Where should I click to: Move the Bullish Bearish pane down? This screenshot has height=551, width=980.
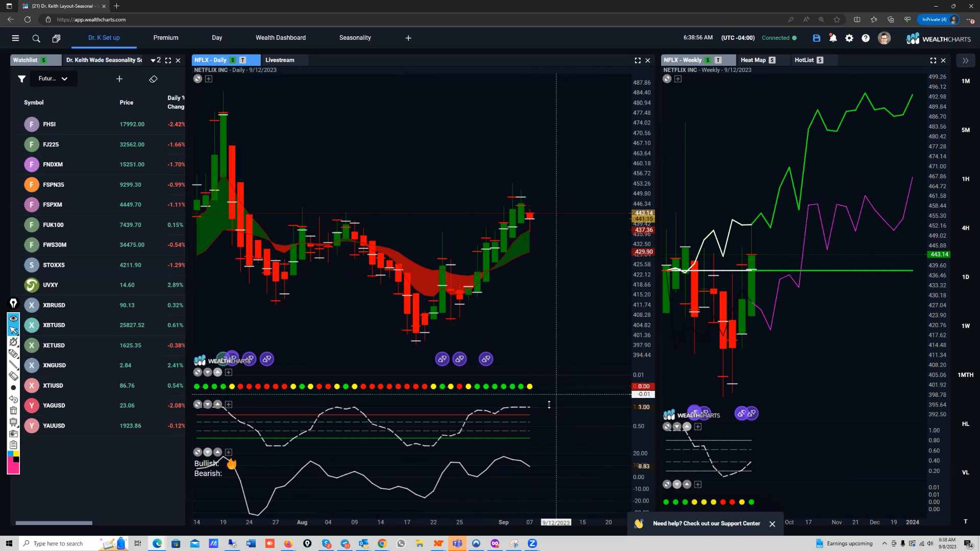tap(208, 453)
